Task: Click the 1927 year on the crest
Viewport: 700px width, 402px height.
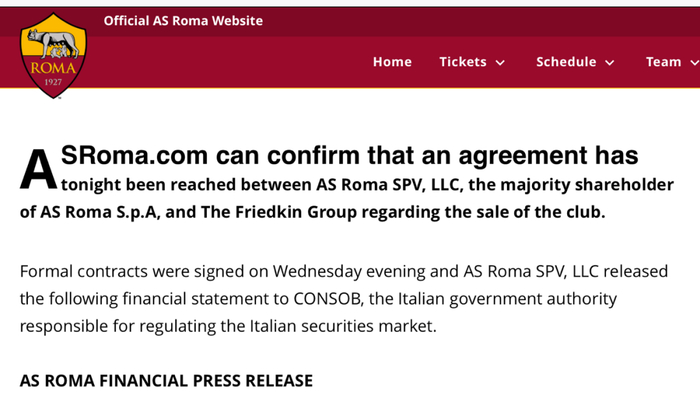Action: click(54, 81)
